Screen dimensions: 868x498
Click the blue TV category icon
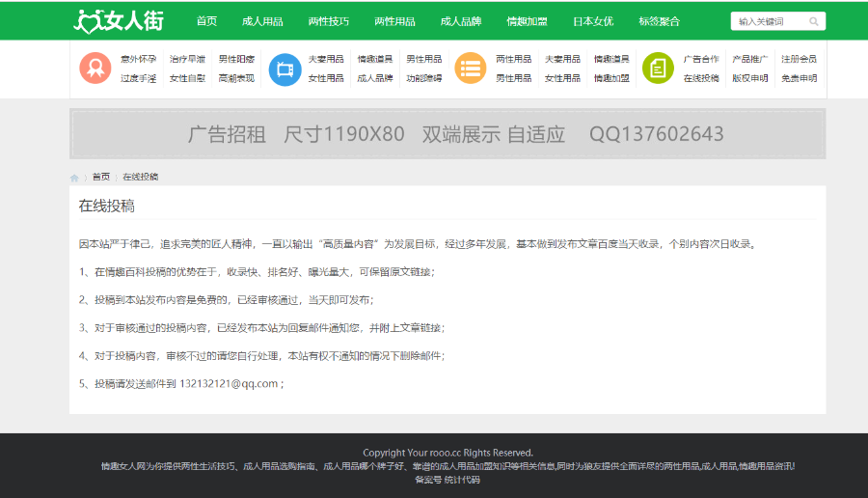(x=285, y=69)
